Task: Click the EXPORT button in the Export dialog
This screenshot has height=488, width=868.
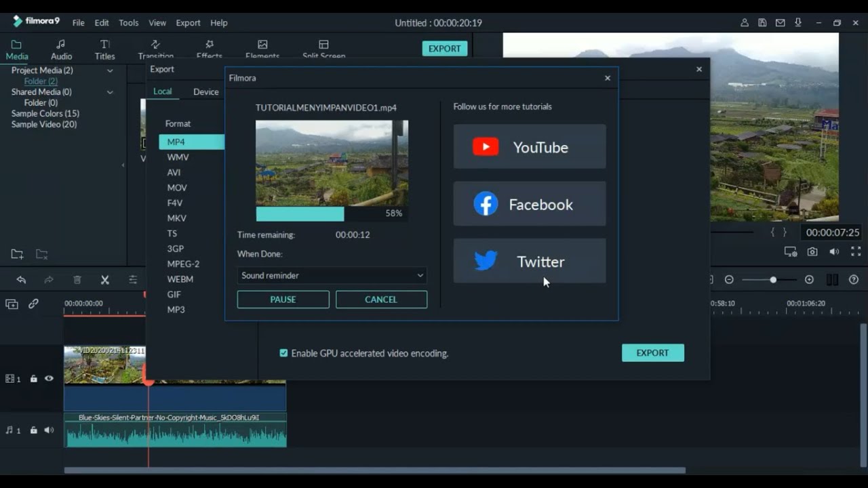Action: 652,352
